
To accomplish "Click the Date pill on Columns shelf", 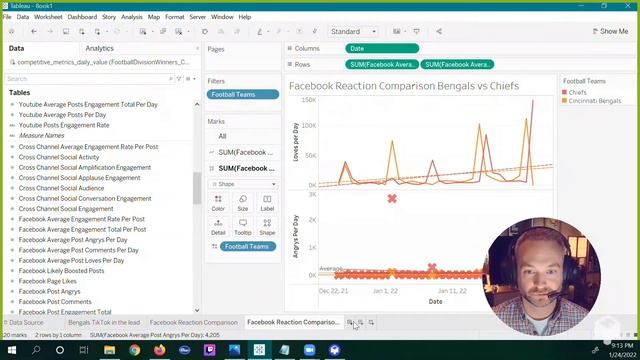I will [382, 48].
